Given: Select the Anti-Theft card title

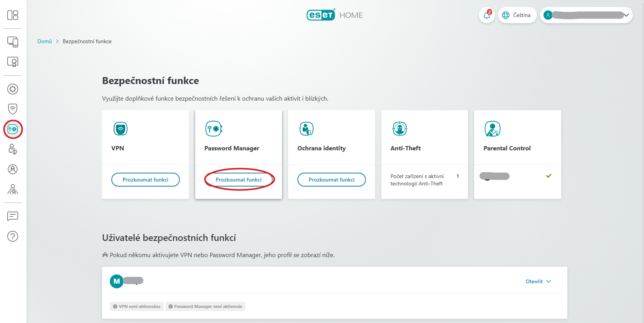Looking at the screenshot, I should tap(406, 148).
